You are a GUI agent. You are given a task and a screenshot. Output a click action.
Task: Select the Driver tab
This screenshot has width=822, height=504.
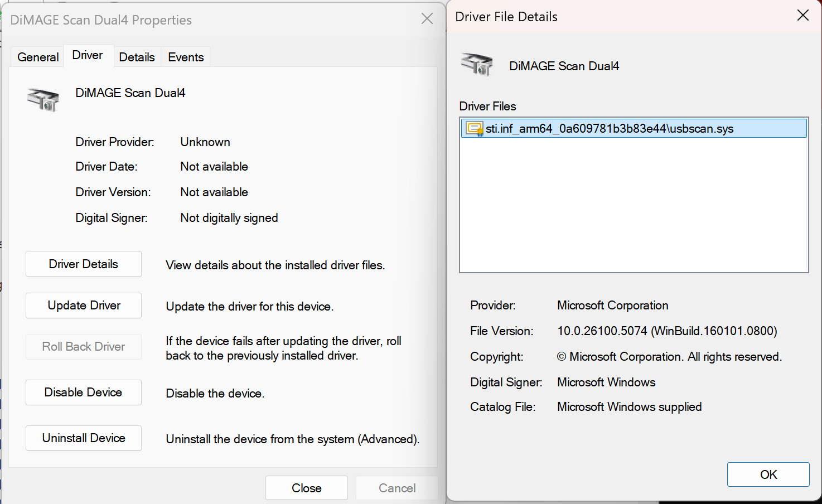(88, 55)
